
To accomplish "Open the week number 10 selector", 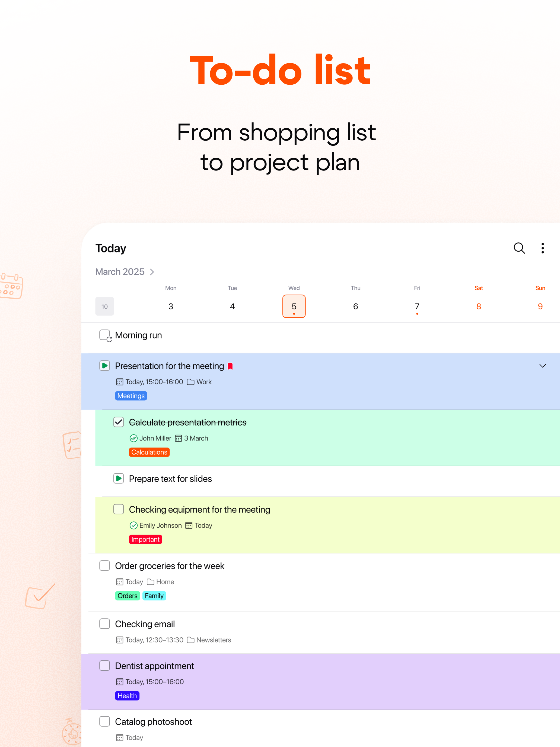I will click(x=105, y=306).
